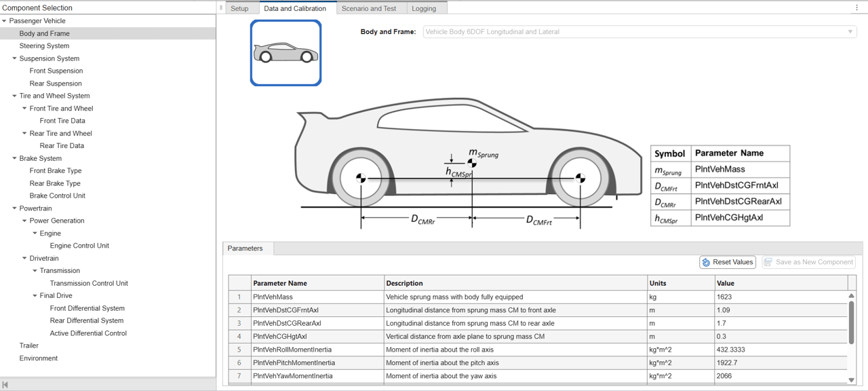Click the parameter table scroll down arrow
Screen dimensions: 868x391
click(x=852, y=380)
